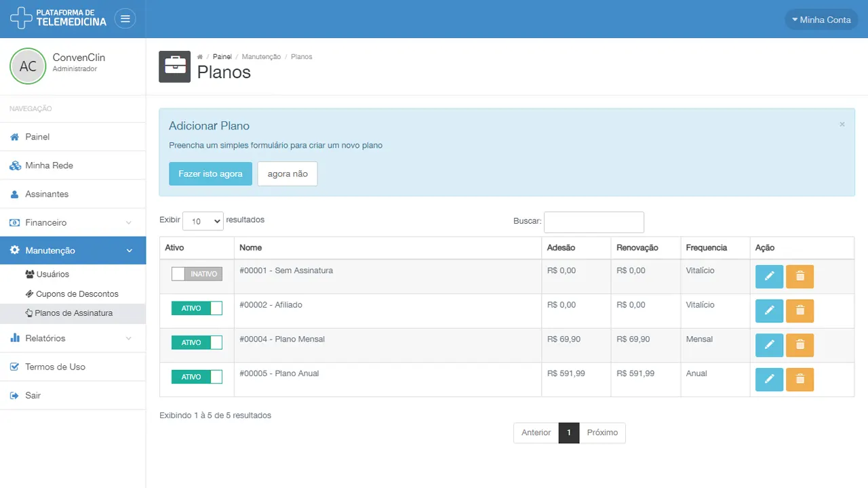Viewport: 868px width, 488px height.
Task: Edit plan #00002 Afiliado
Action: coord(769,311)
